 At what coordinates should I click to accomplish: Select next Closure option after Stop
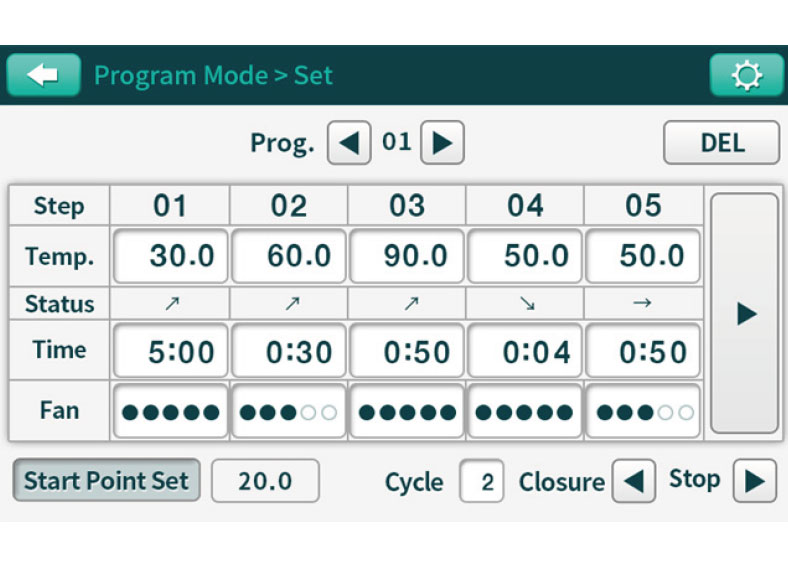[x=754, y=481]
